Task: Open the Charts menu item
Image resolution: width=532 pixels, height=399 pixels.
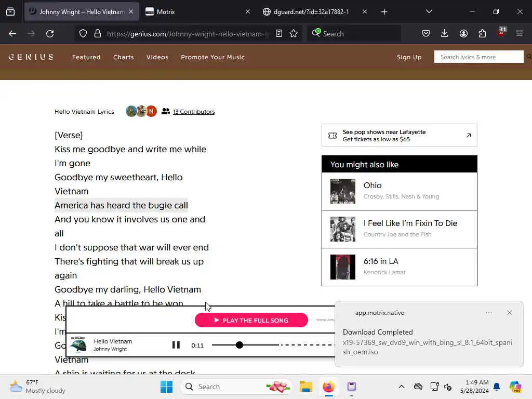Action: 124,57
